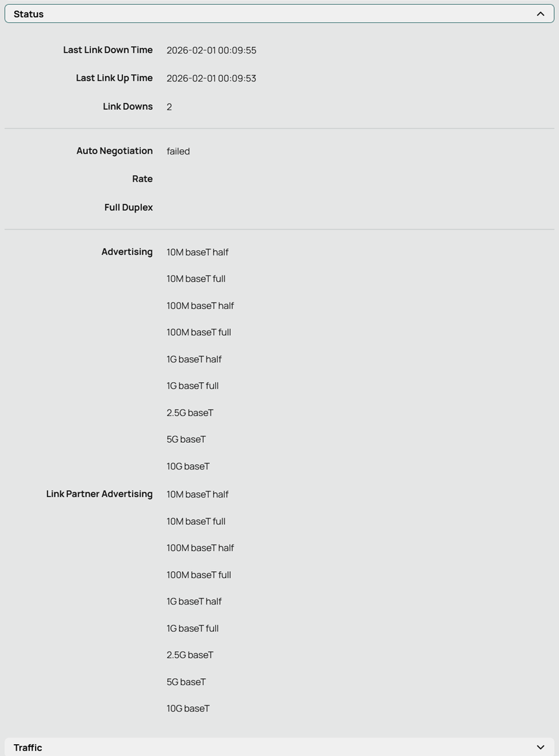Select 1G baseT half under Link Partner Advertising
This screenshot has height=756, width=559.
point(194,601)
